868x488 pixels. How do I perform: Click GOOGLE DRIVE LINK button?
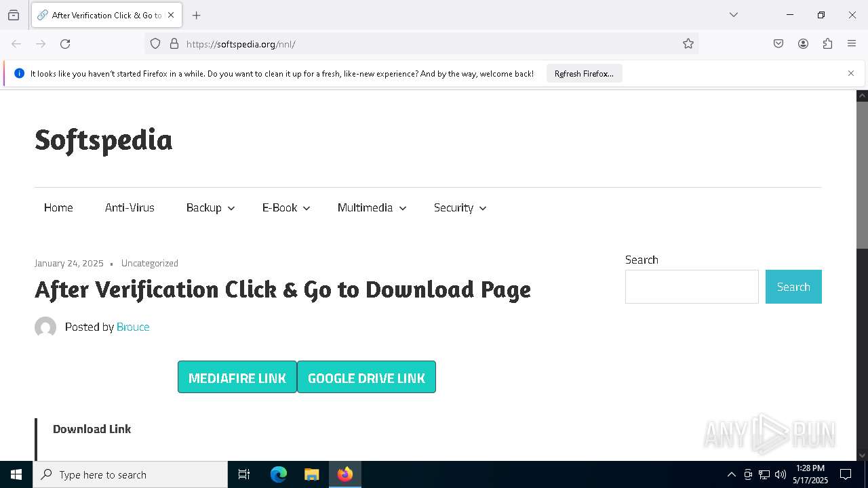[366, 377]
